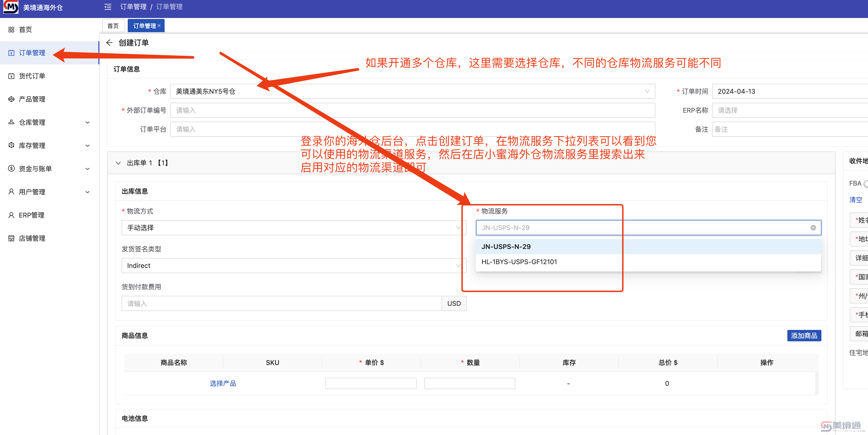Open 产品管理 in the sidebar
868x435 pixels.
click(49, 99)
